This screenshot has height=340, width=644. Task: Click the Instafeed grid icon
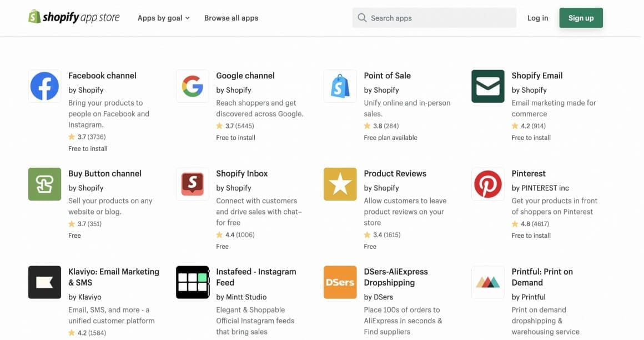click(193, 282)
